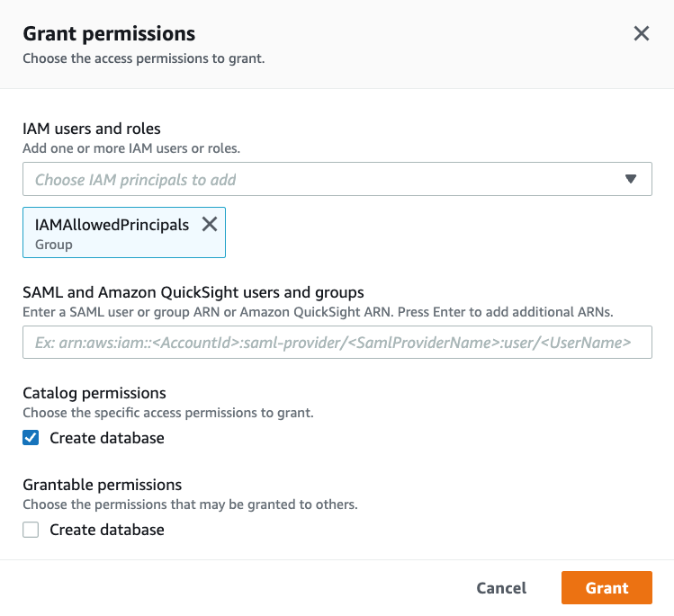Viewport: 674px width, 616px height.
Task: Click the dialog subtitle about access permissions
Action: tap(143, 58)
